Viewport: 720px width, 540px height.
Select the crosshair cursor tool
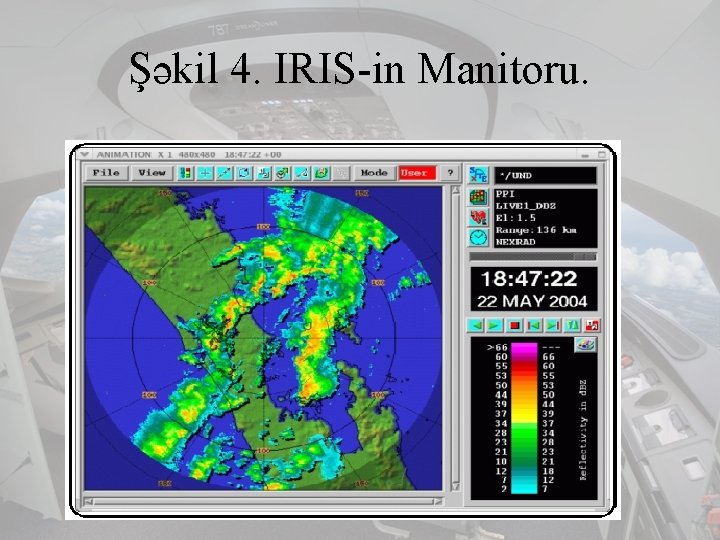pyautogui.click(x=205, y=173)
